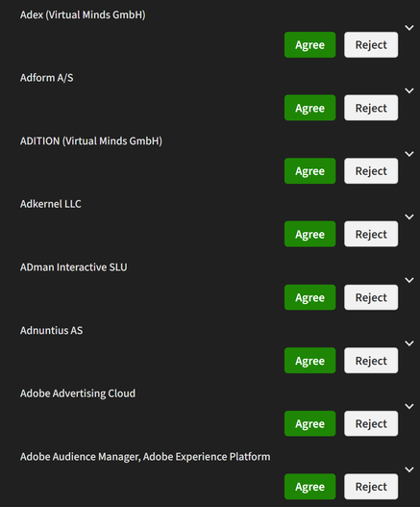Viewport: 420px width, 507px height.
Task: Expand the ADITION (Virtual Minds GmbH) entry
Action: (409, 154)
